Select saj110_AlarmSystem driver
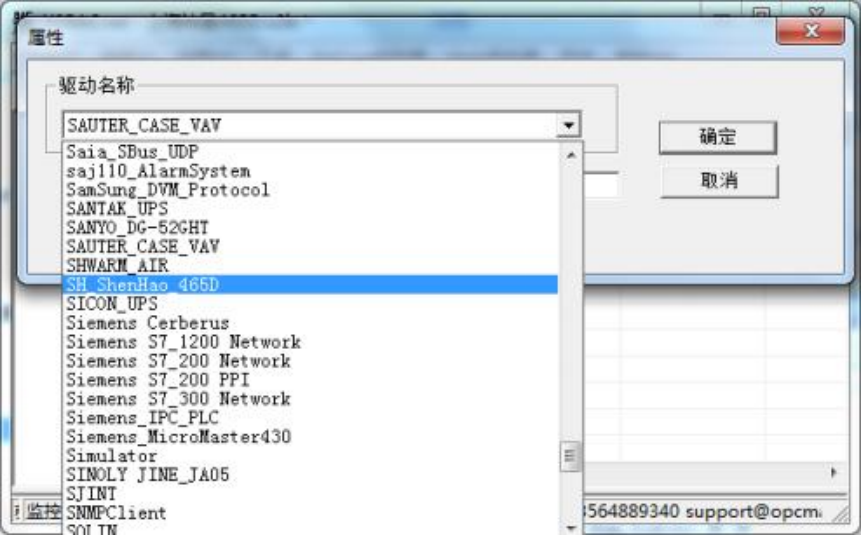 pos(311,171)
